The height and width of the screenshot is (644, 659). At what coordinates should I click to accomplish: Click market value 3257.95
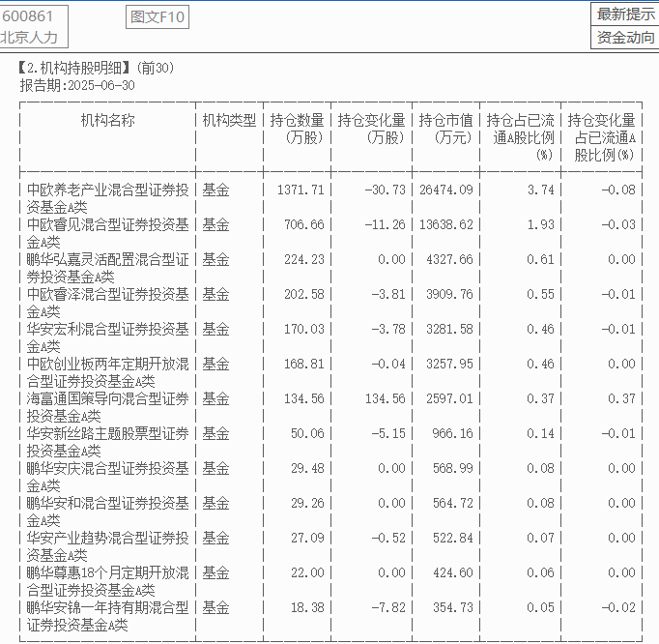pos(449,365)
